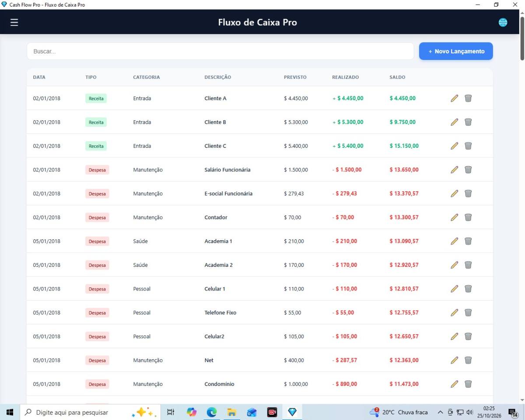
Task: Open the Windows Start menu
Action: click(x=10, y=412)
